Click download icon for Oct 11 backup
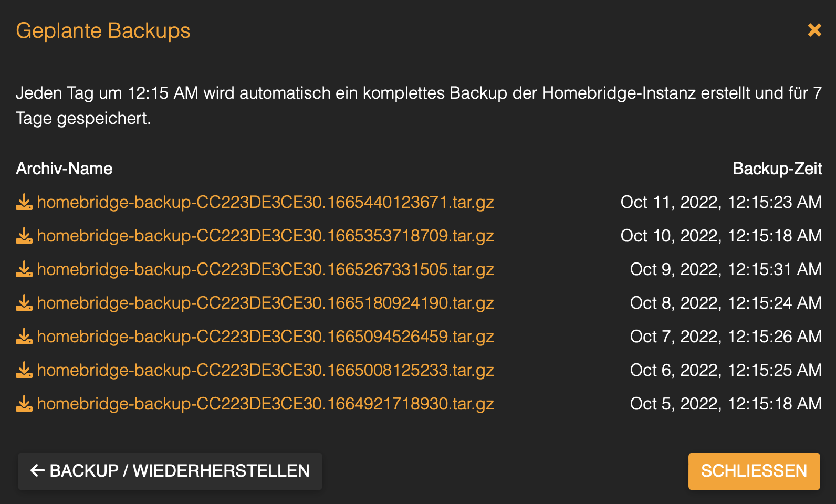This screenshot has height=504, width=836. (24, 202)
